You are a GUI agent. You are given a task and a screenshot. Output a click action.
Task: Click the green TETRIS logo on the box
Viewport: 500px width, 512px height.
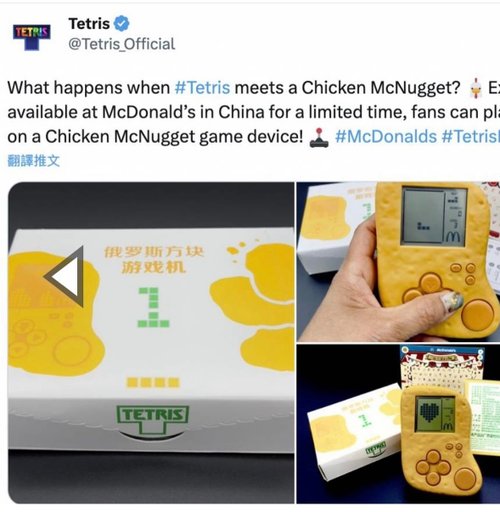153,420
